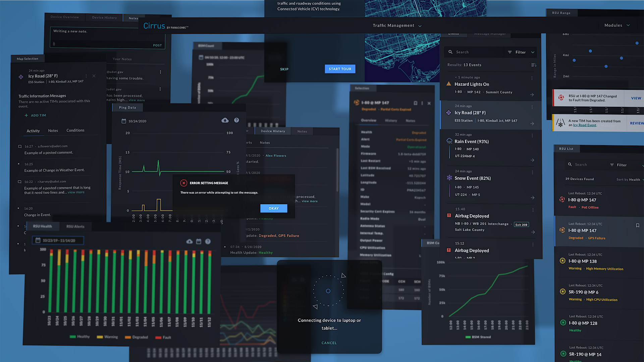The image size is (644, 362).
Task: Click arrow on the 15:40 Airbag Deployed event
Action: 533,232
